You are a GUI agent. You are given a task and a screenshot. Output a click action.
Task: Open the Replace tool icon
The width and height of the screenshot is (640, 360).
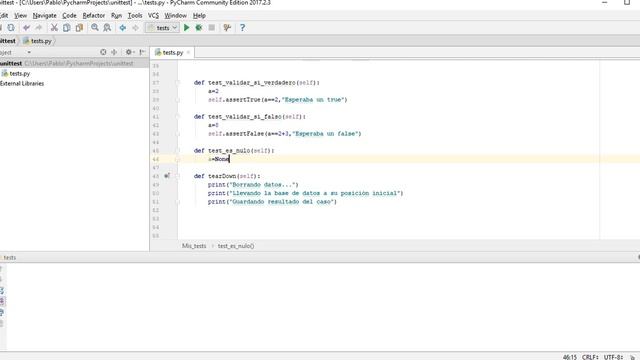pos(107,28)
